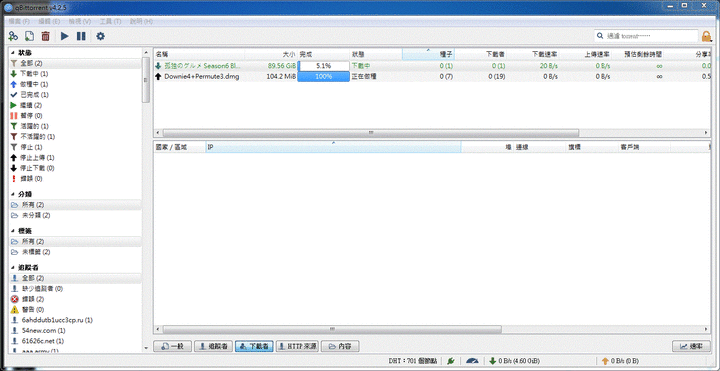Select the 停止 (1) stalled filter
Viewport: 720px width, 371px height.
click(75, 147)
